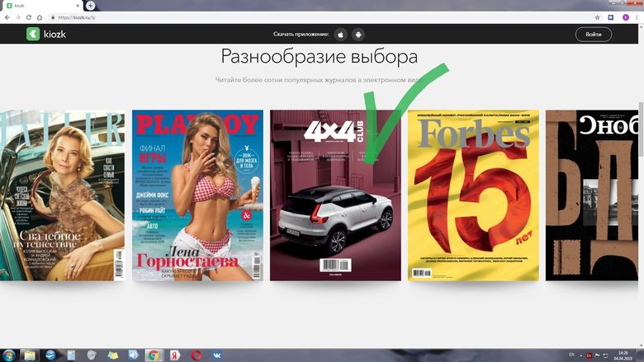Download the app via the Android icon
The width and height of the screenshot is (644, 362).
point(358,35)
